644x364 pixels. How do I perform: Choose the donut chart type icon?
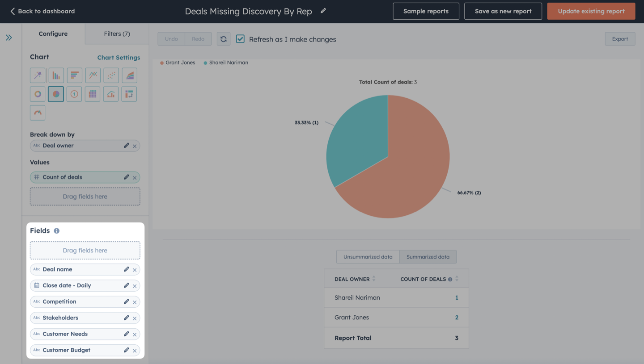pyautogui.click(x=38, y=94)
